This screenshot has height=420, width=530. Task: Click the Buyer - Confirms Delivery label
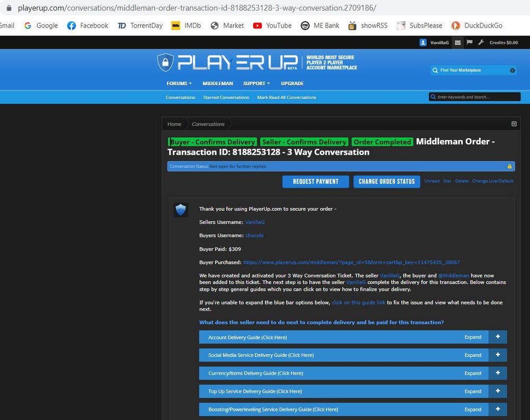pos(213,142)
